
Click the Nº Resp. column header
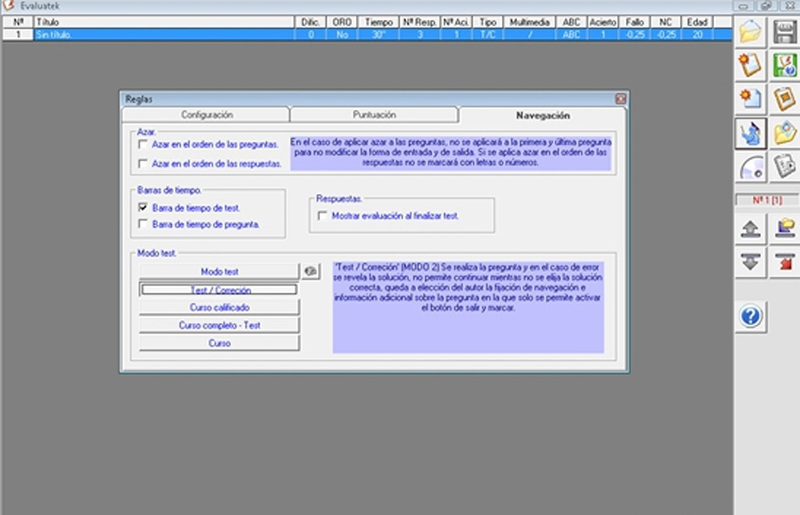click(x=419, y=22)
